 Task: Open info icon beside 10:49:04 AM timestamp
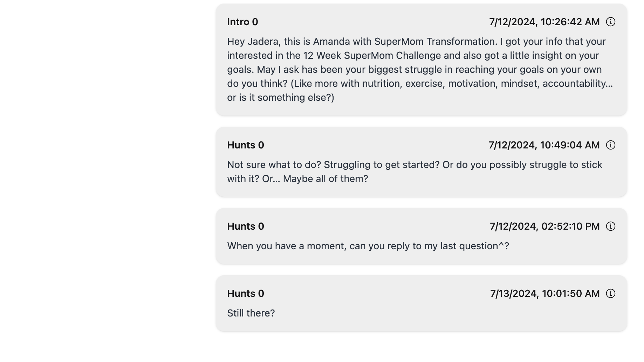pyautogui.click(x=610, y=145)
